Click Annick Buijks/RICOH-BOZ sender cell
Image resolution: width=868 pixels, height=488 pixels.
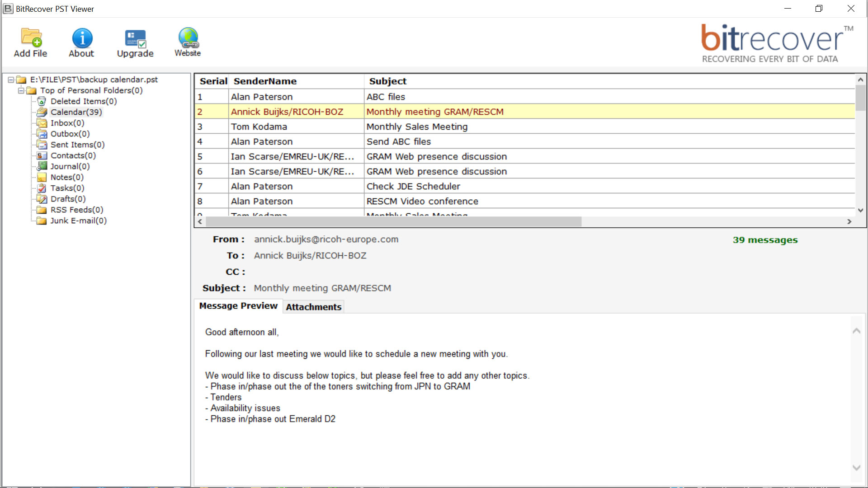(x=297, y=112)
